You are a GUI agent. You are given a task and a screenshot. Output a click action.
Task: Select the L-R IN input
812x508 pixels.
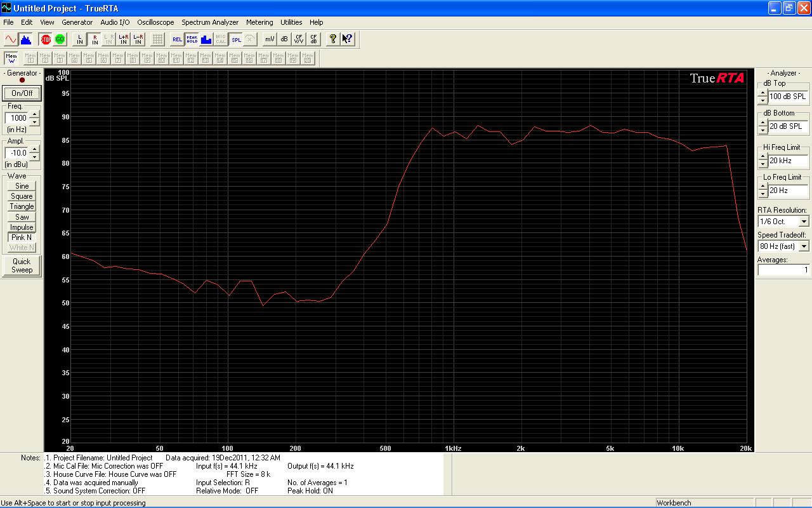pyautogui.click(x=138, y=39)
